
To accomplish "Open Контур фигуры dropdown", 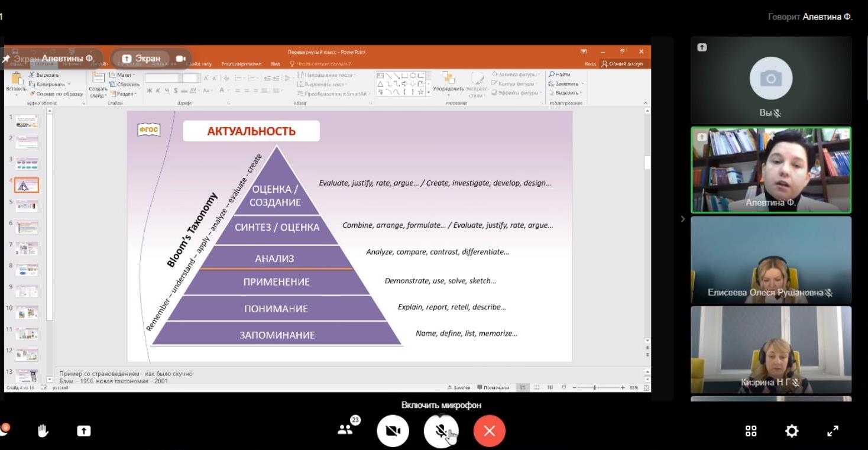I will coord(516,83).
